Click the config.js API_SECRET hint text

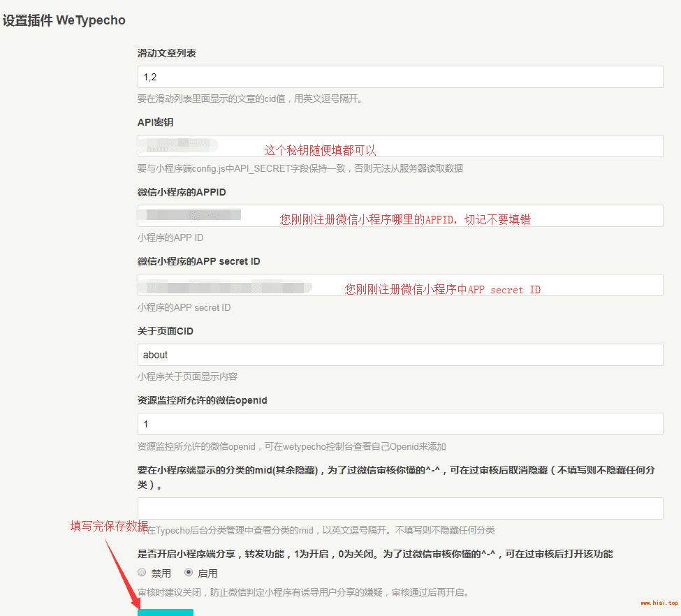300,168
